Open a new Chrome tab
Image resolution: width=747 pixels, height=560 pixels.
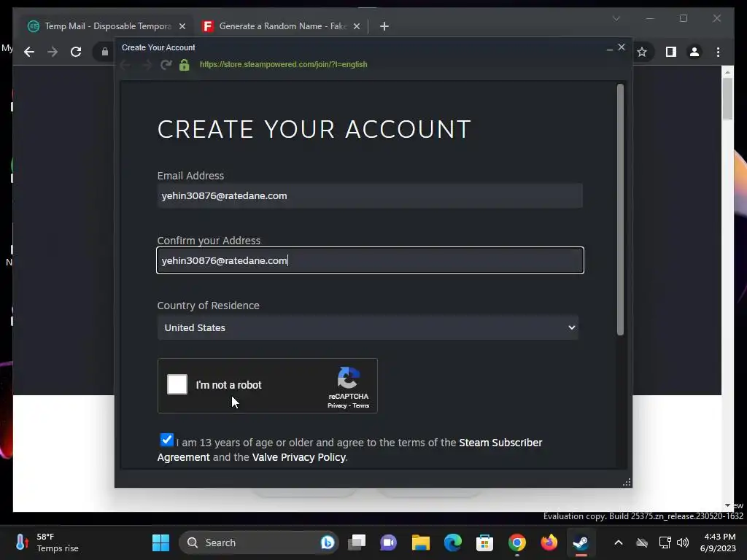coord(384,26)
